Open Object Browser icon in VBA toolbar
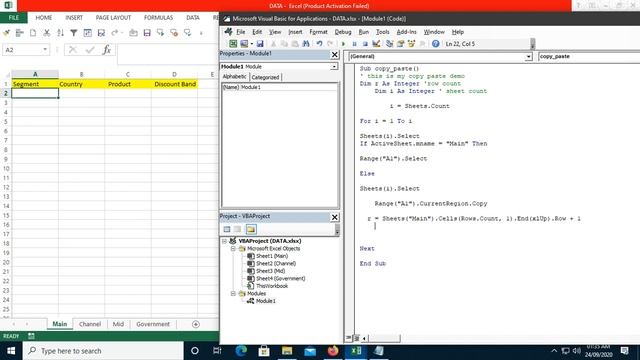The image size is (640, 360). tap(411, 44)
